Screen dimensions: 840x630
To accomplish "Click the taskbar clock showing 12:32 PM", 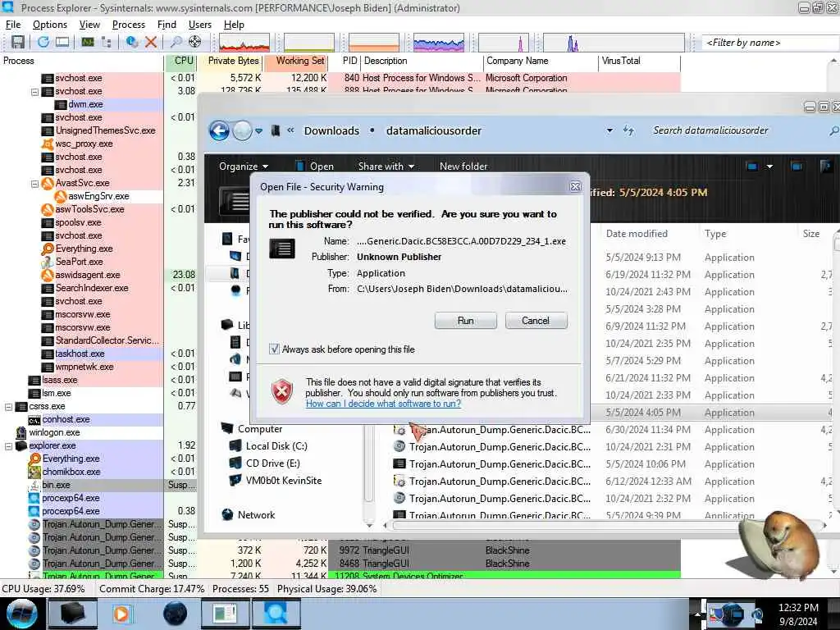I will tap(798, 614).
